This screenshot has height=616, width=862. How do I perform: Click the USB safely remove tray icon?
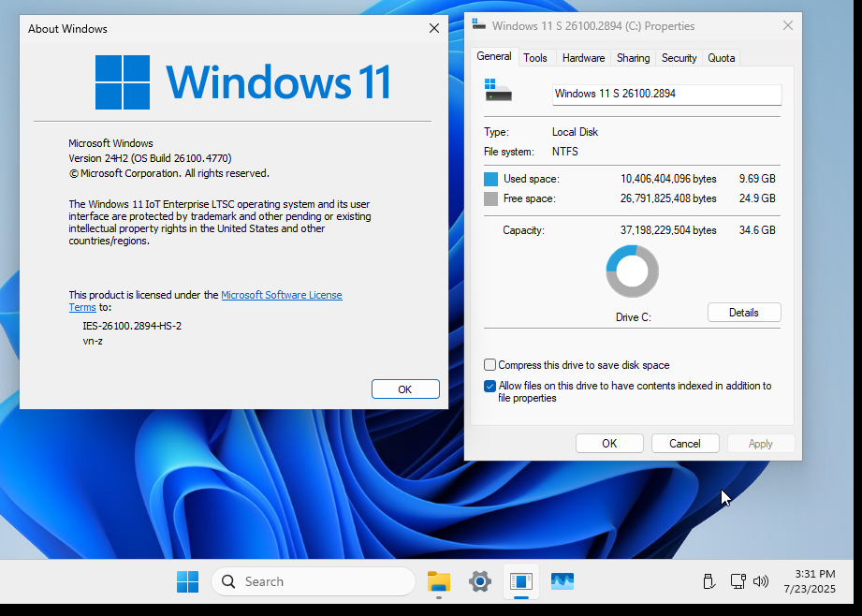pos(709,581)
